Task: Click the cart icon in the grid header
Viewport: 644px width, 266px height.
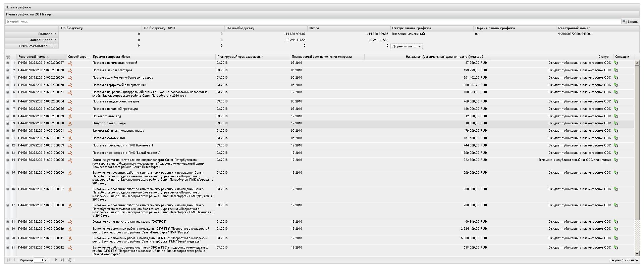Action: [x=8, y=57]
